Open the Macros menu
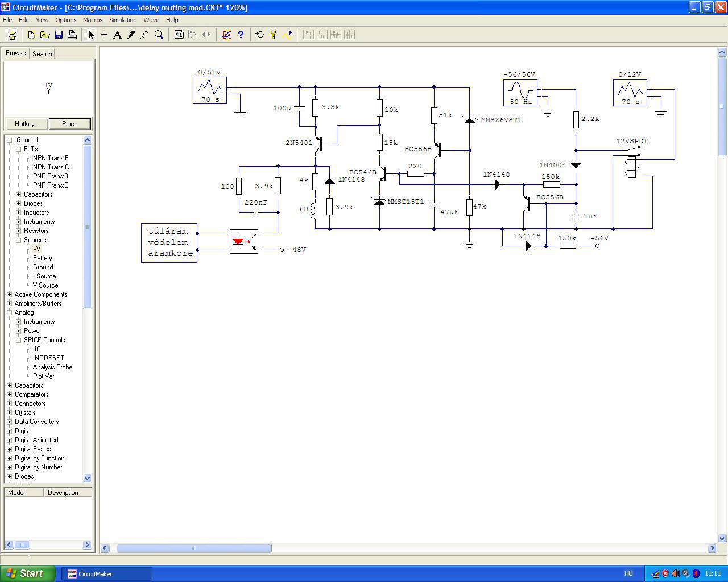Viewport: 728px width, 582px height. pyautogui.click(x=93, y=20)
